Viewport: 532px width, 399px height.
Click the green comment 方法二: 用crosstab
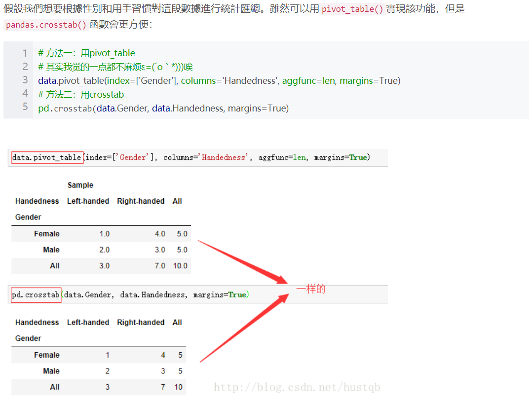[x=81, y=94]
